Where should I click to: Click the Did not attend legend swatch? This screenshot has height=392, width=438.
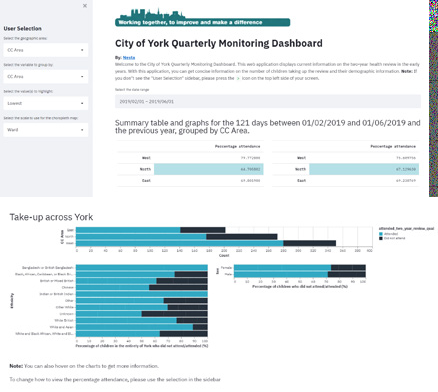(381, 238)
